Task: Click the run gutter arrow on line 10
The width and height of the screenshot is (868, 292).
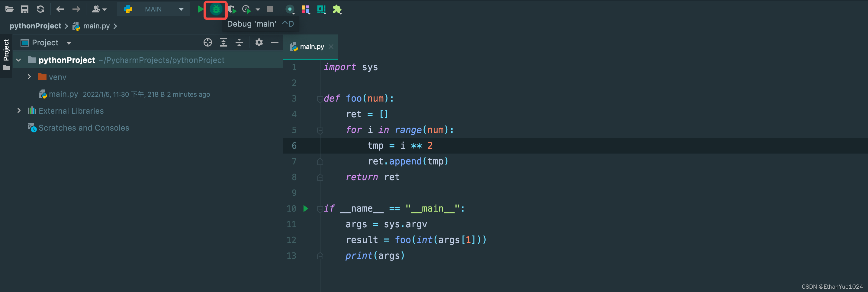Action: coord(306,209)
